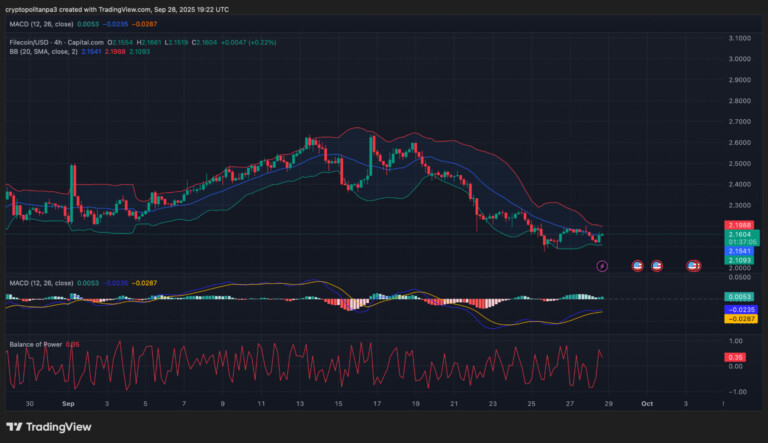This screenshot has height=443, width=768.
Task: Click the green 2.1093 lower band price tag
Action: click(741, 259)
